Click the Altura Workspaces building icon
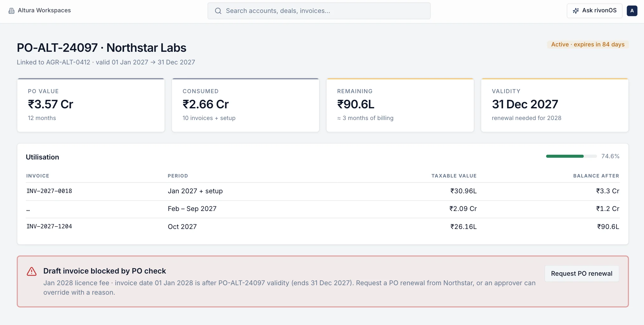The image size is (644, 325). [11, 11]
